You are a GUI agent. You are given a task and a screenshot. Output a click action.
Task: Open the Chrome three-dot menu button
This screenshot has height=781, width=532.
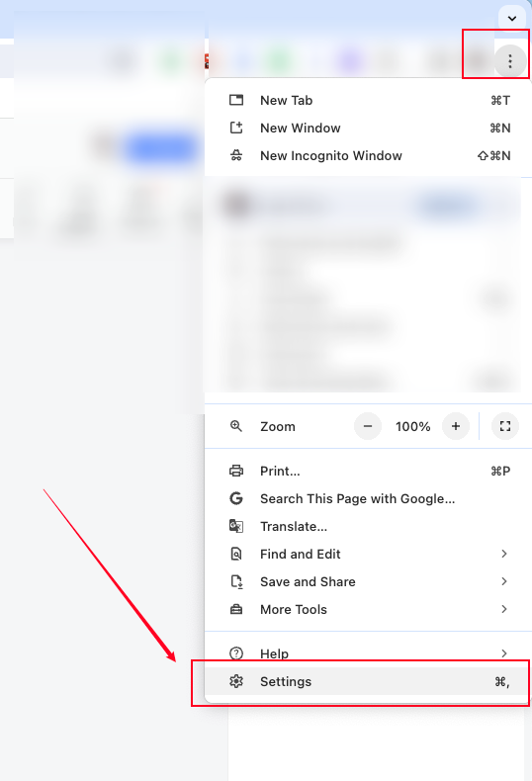coord(509,61)
